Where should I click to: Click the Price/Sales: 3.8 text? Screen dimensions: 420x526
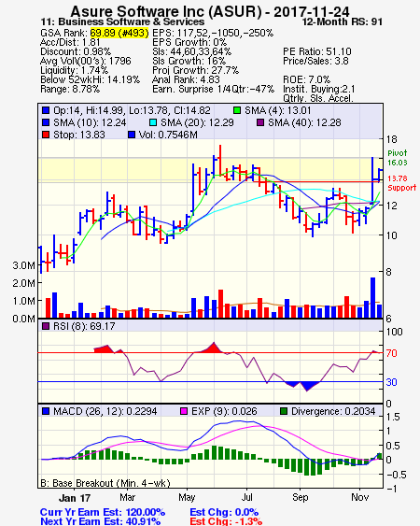(315, 61)
